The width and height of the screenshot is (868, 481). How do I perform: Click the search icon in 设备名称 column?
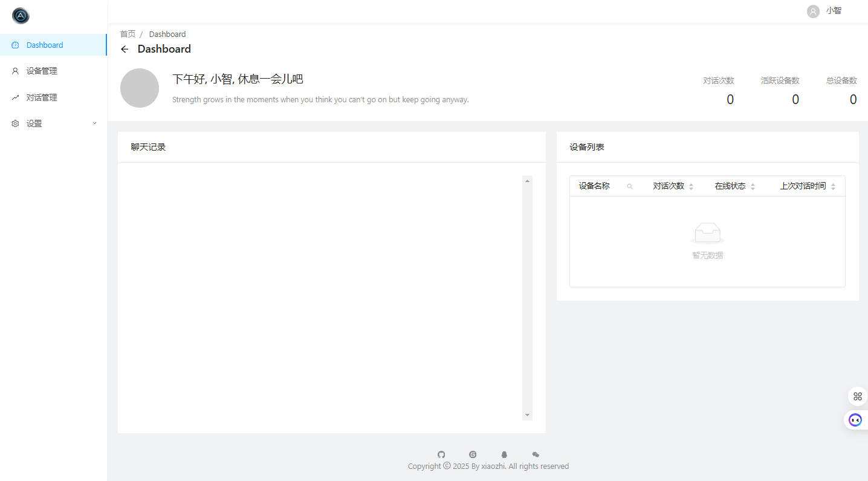tap(630, 186)
